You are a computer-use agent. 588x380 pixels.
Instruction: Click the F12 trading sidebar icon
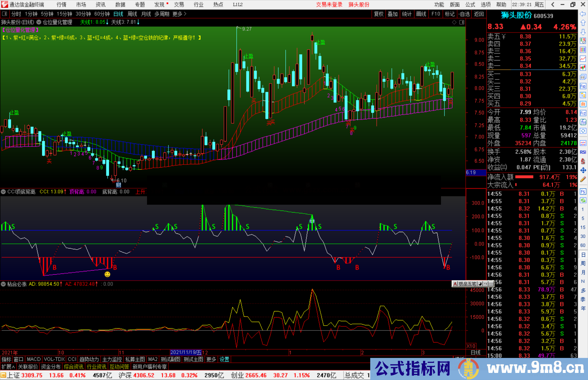pyautogui.click(x=583, y=113)
